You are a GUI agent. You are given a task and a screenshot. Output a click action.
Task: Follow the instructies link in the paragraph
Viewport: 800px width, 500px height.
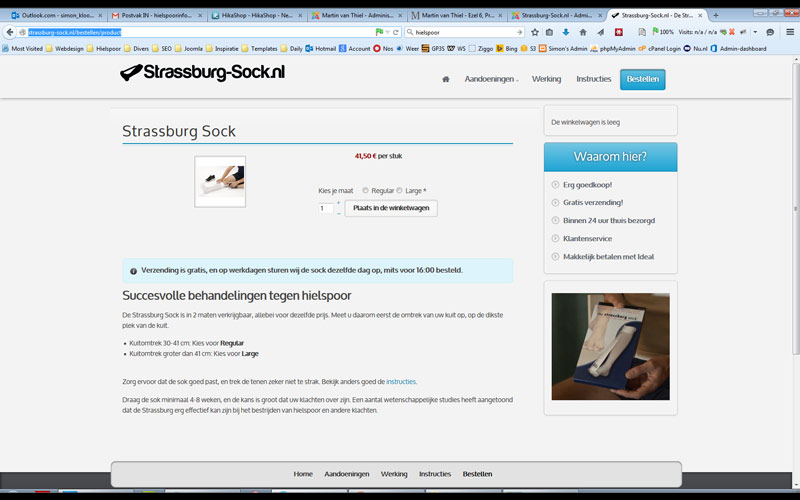coord(401,382)
